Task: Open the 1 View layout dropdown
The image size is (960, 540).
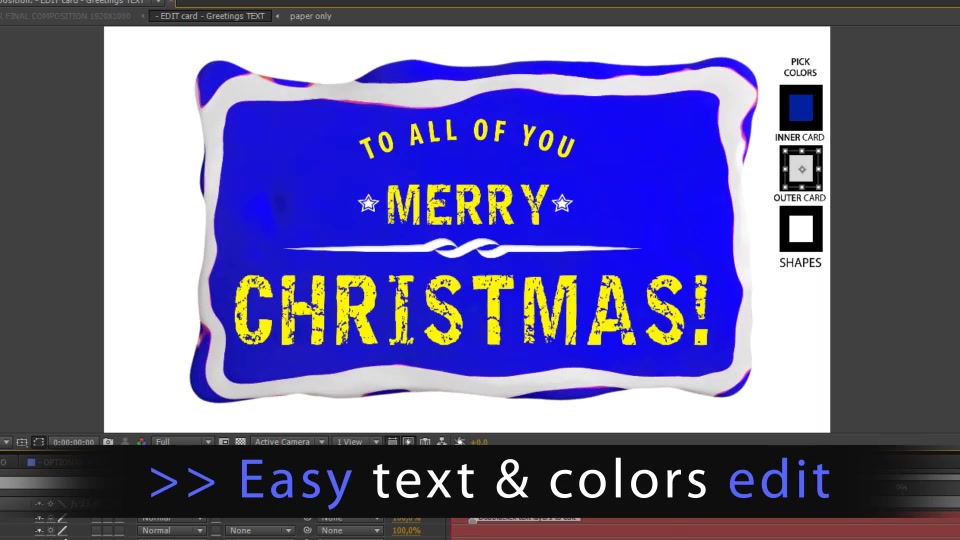Action: click(357, 441)
